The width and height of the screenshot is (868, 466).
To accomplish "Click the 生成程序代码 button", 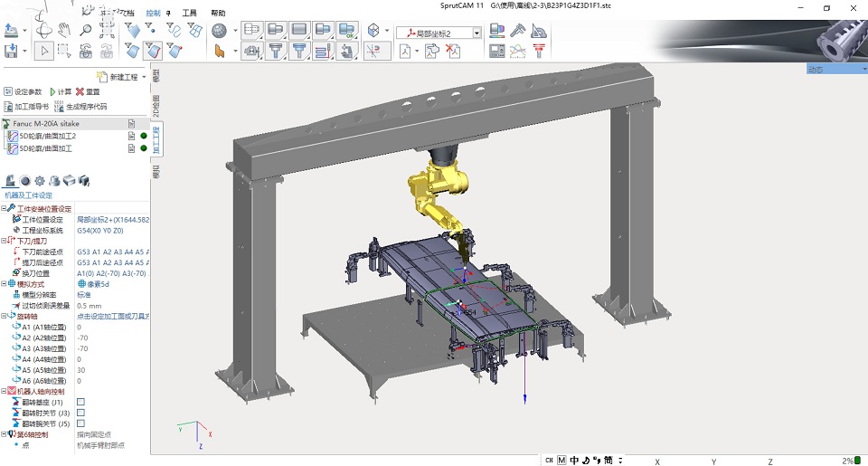I will [80, 107].
